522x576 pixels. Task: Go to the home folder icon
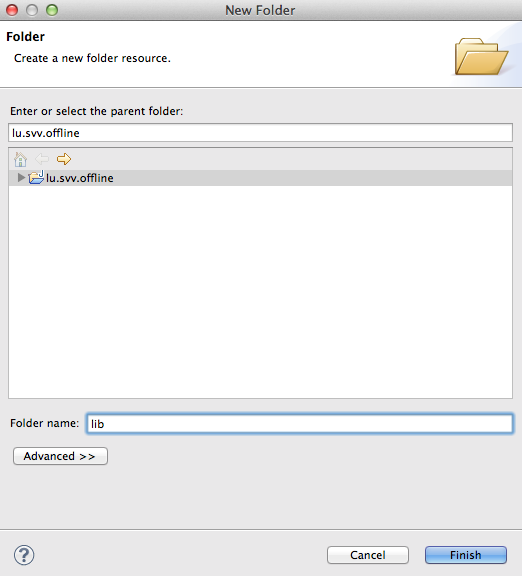(21, 159)
